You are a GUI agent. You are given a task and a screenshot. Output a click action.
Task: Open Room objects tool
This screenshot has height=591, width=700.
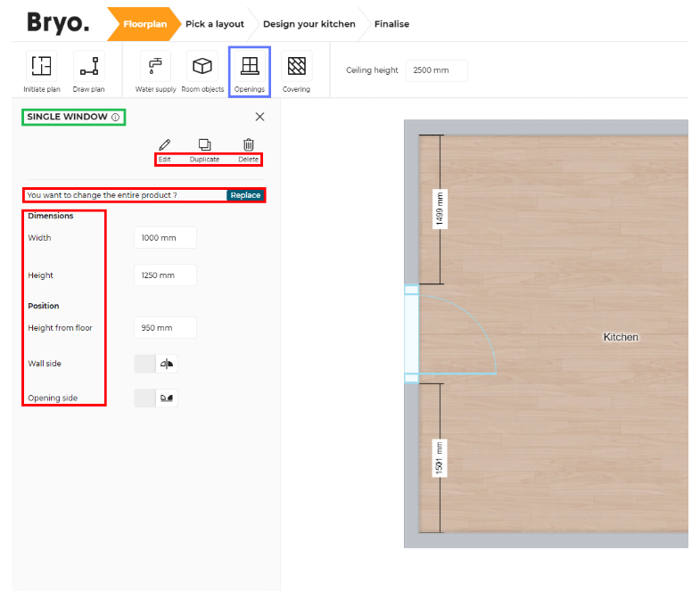(x=202, y=67)
